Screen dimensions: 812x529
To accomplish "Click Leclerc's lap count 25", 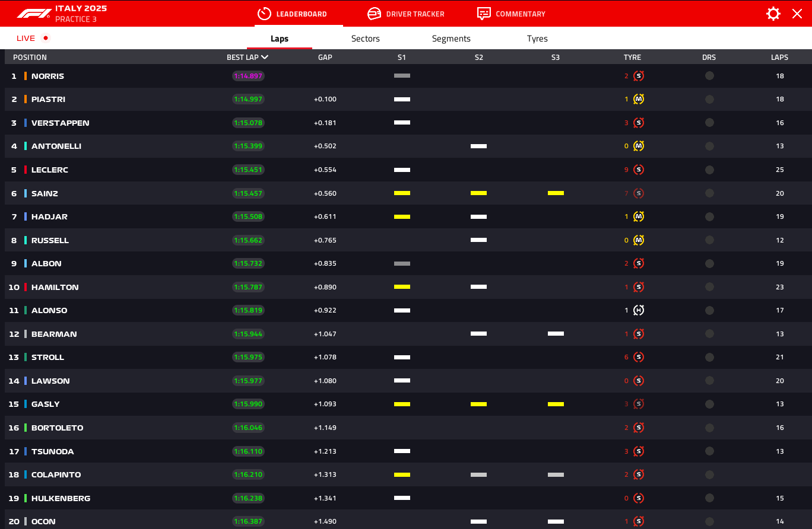I will [780, 170].
